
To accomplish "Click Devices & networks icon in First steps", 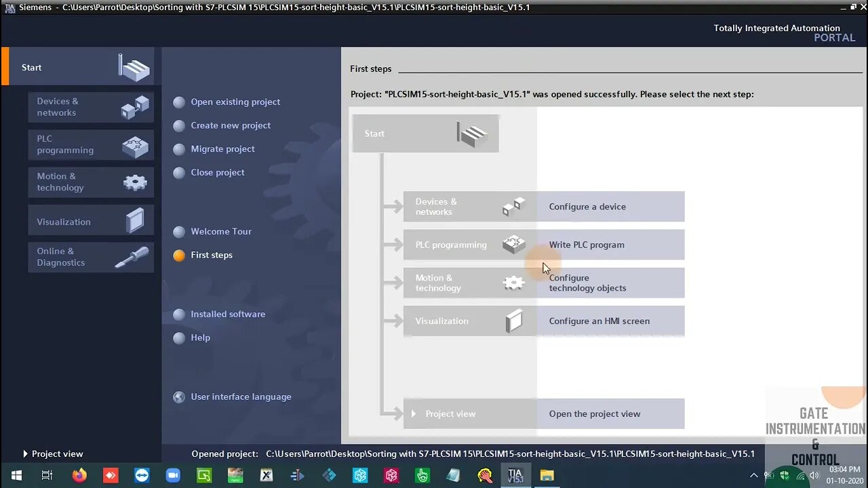I will coord(514,207).
